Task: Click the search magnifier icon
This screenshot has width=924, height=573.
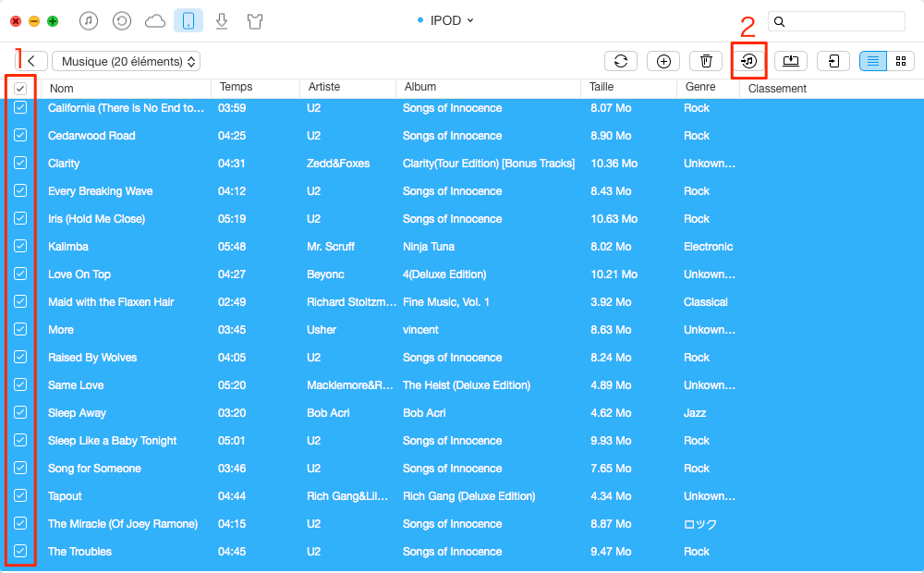Action: [779, 22]
